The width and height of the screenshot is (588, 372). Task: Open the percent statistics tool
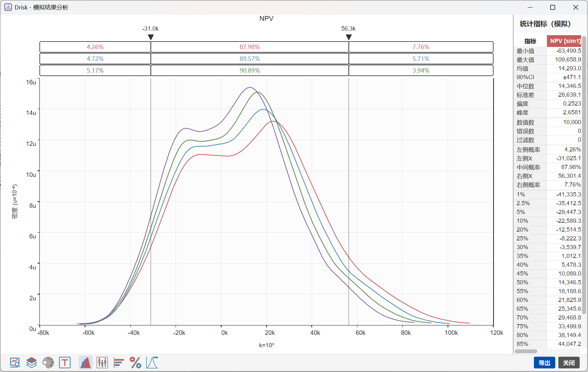click(136, 363)
